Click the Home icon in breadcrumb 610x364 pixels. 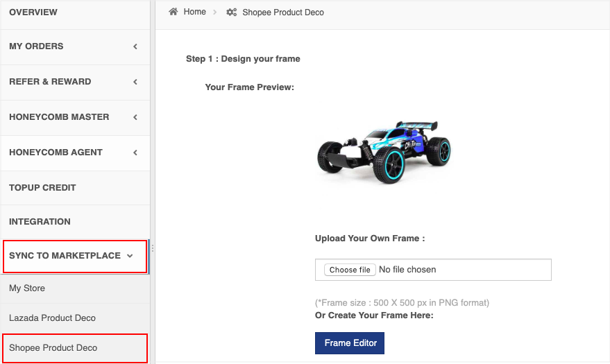point(173,12)
